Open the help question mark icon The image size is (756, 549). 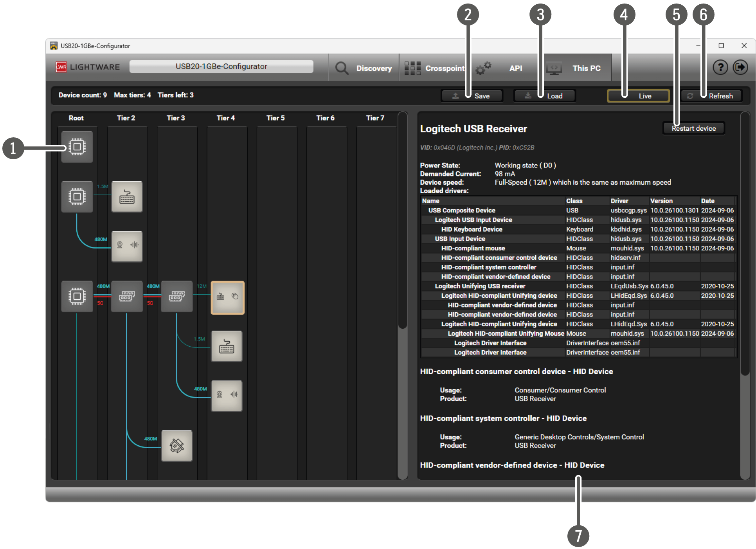point(720,68)
